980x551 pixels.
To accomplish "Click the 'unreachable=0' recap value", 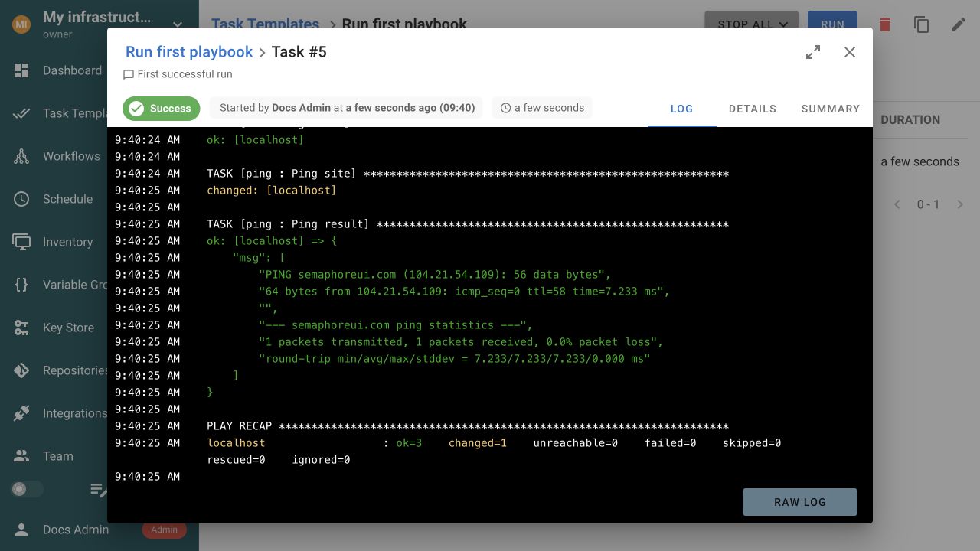I will [575, 443].
